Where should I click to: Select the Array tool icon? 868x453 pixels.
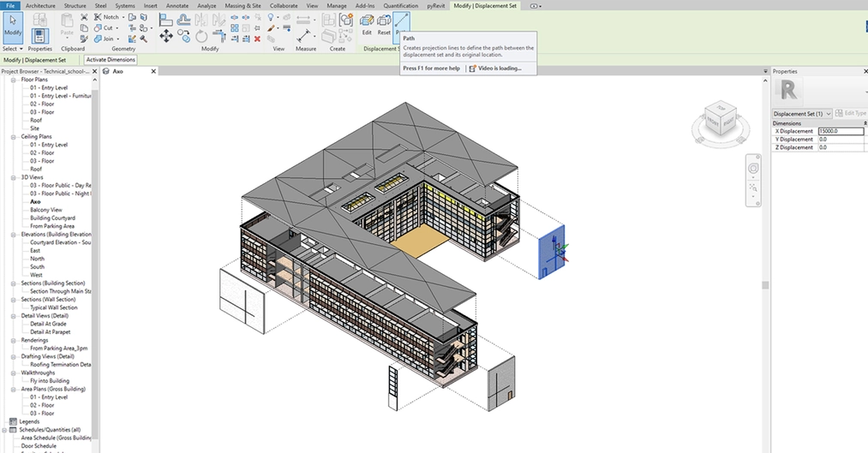(235, 27)
